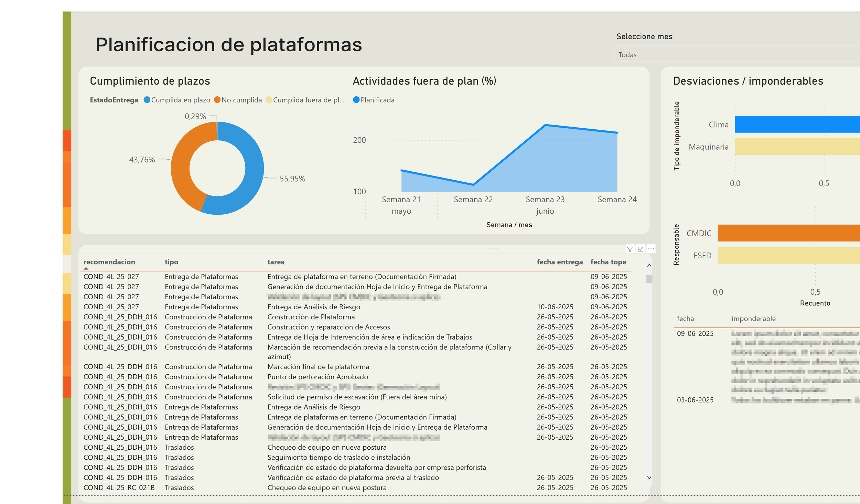This screenshot has height=504, width=860.
Task: Click the Planificacion de plataformas title
Action: click(x=229, y=45)
